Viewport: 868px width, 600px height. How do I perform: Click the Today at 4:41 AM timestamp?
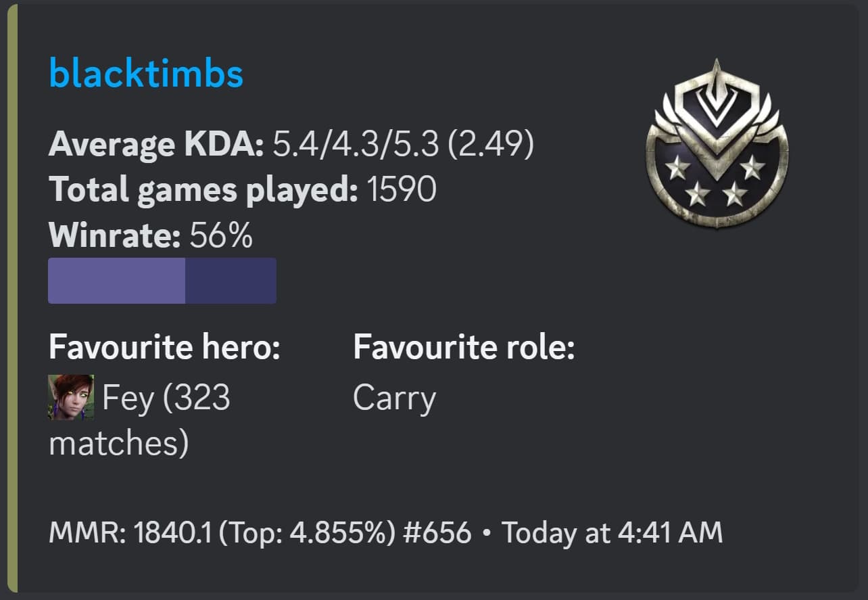pyautogui.click(x=612, y=533)
